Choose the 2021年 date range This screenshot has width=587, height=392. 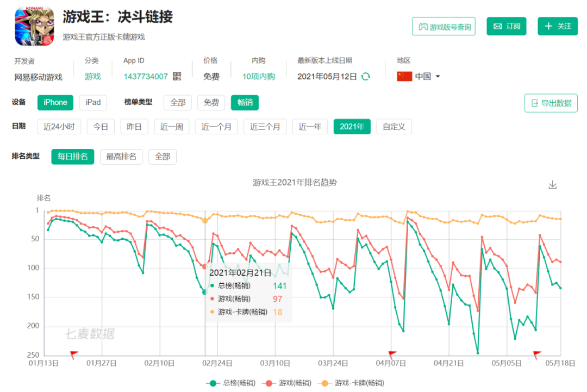(352, 127)
